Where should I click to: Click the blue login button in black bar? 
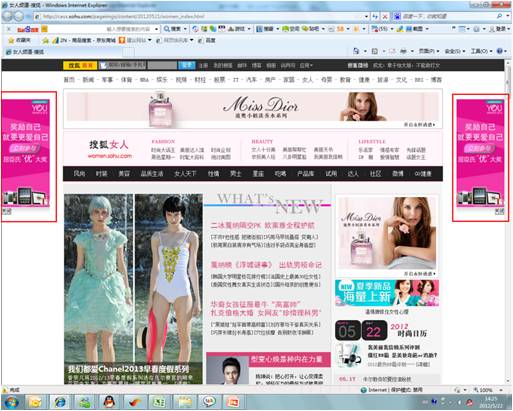[x=187, y=65]
